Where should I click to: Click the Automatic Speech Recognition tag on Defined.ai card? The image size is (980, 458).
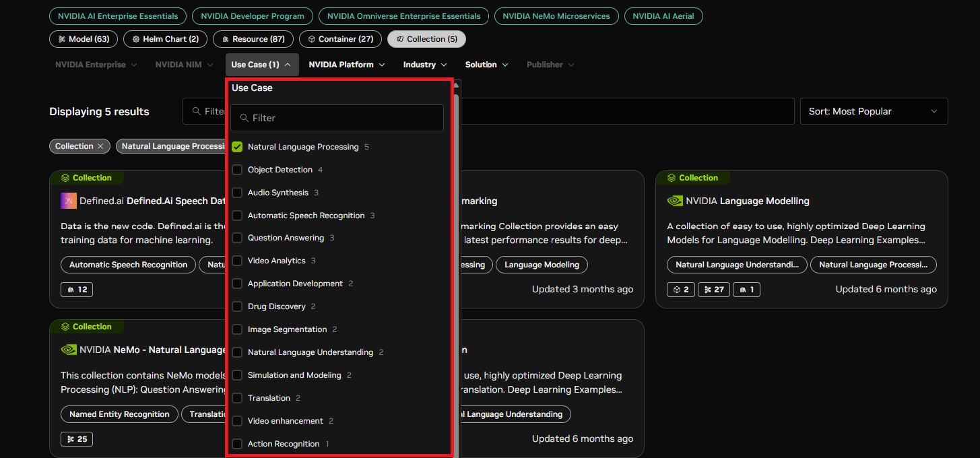coord(128,265)
